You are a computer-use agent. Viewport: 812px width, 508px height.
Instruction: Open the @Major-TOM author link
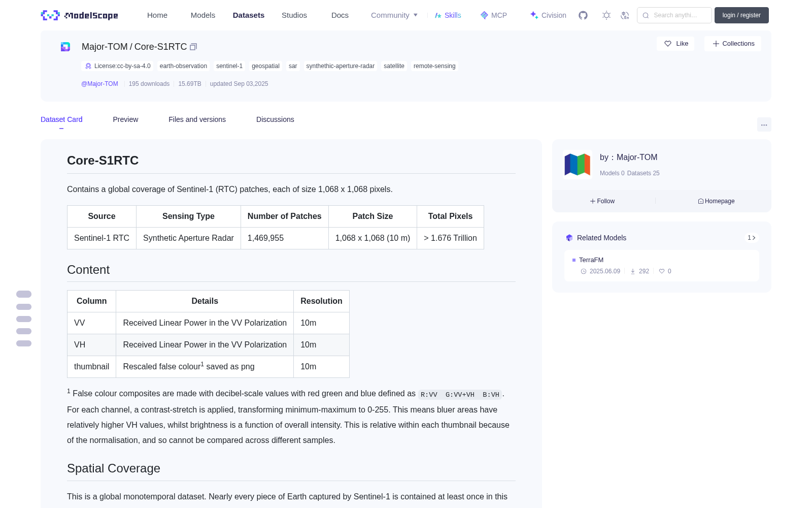[x=99, y=84]
